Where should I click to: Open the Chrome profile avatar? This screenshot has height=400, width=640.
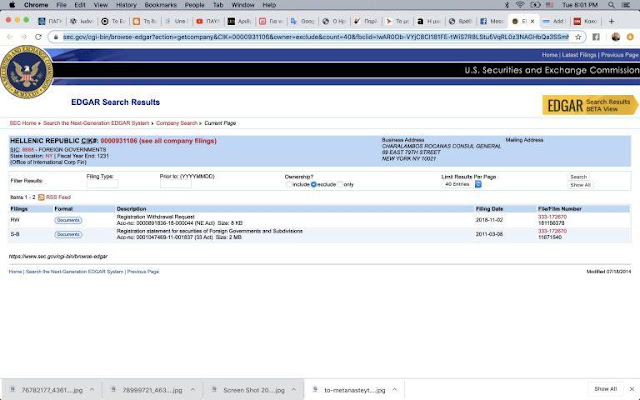click(x=616, y=37)
